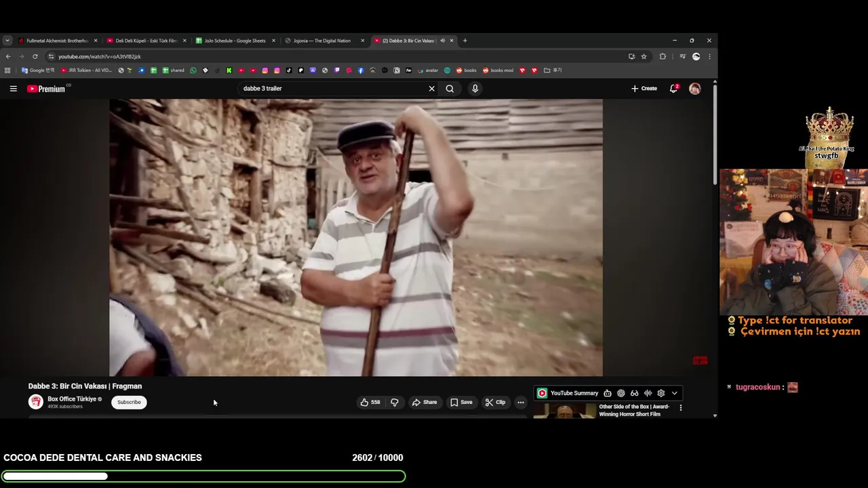Click the robot icon in YouTube Summary
This screenshot has height=488, width=868.
coord(607,393)
